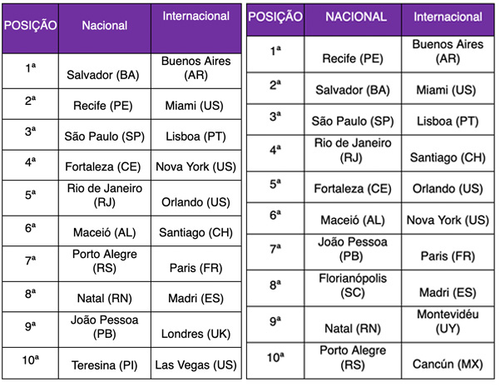Select Maceió (AL) in the right table
The width and height of the screenshot is (500, 387).
point(353,218)
